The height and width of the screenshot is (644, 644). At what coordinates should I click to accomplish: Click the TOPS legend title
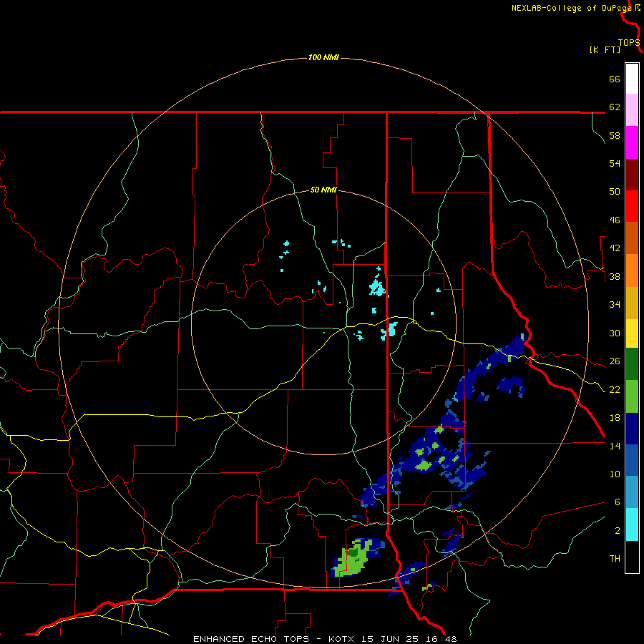tap(629, 43)
